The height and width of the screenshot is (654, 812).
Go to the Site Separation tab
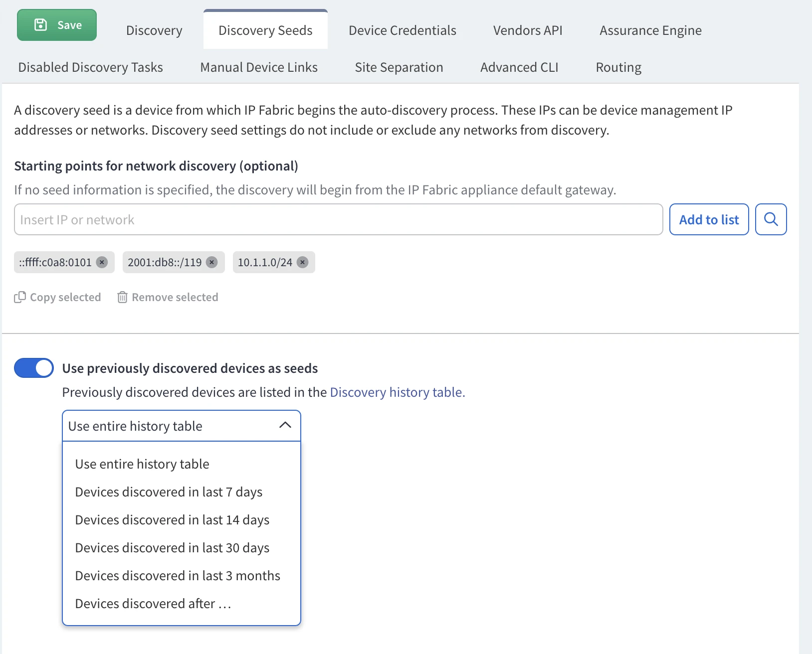click(x=399, y=67)
